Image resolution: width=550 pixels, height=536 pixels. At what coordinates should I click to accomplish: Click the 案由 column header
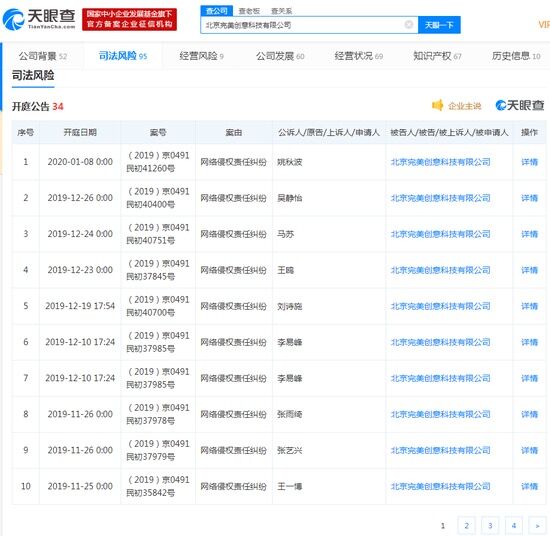(x=234, y=132)
